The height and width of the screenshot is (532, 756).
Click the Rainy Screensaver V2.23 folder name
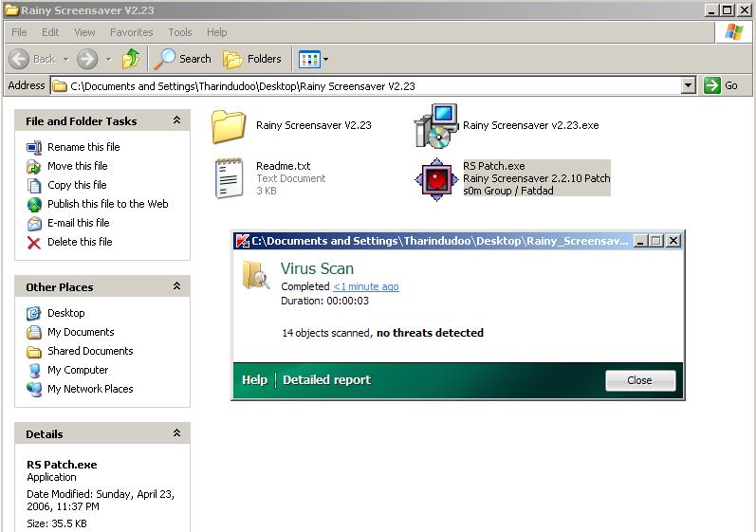tap(314, 125)
